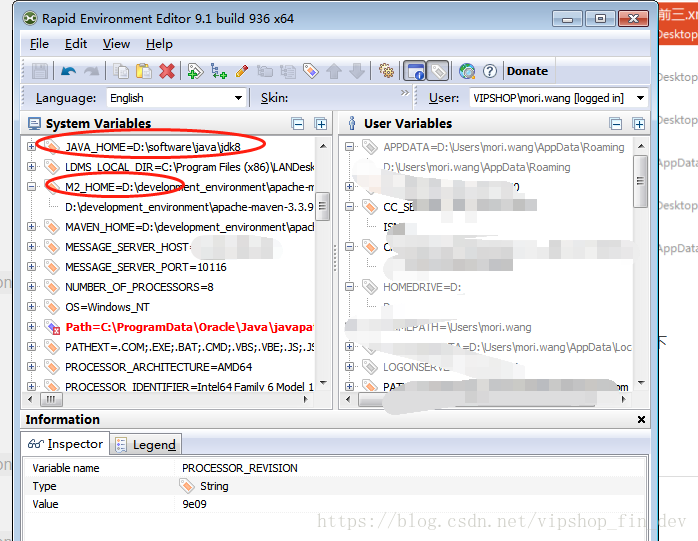Close the Information panel

(641, 419)
